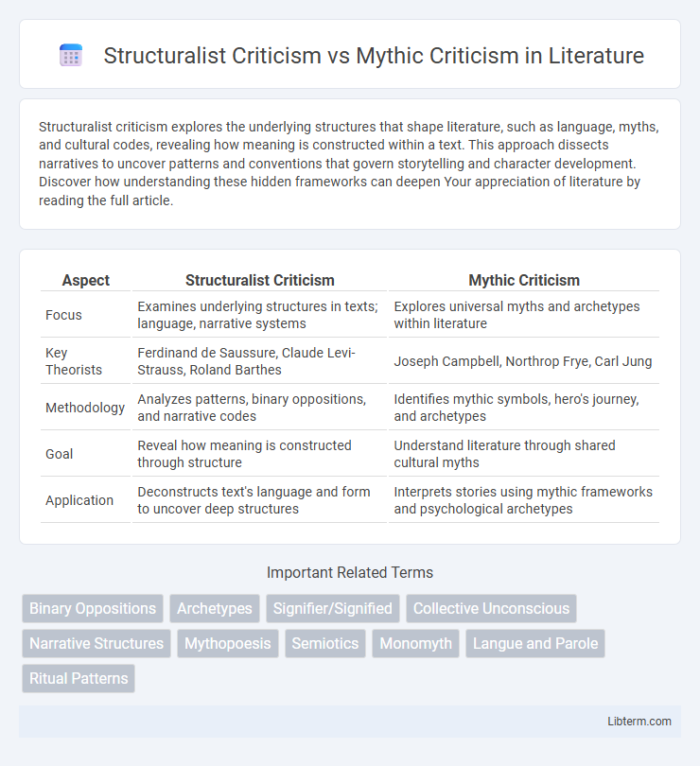Select the Mythic Criticism column header
The height and width of the screenshot is (766, 700).
click(524, 280)
